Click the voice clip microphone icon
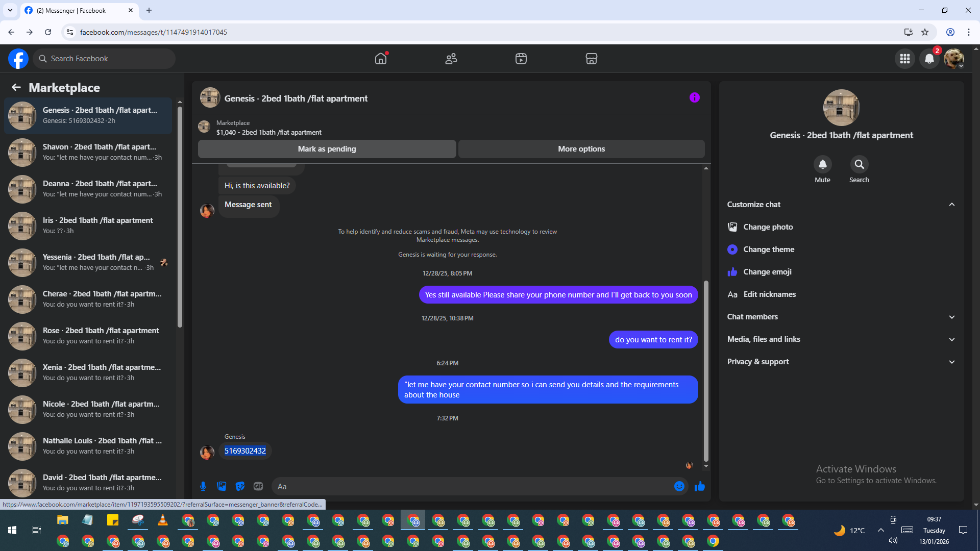This screenshot has height=551, width=980. pyautogui.click(x=203, y=486)
